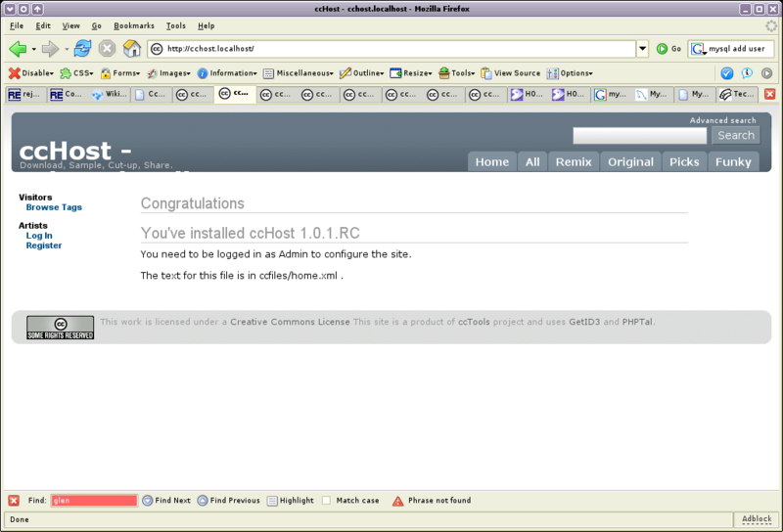Click the CC site icon in the address bar
The height and width of the screenshot is (532, 783).
click(157, 49)
